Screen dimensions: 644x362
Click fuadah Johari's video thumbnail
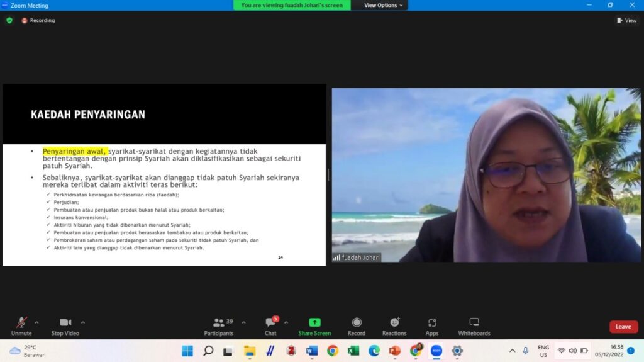486,175
